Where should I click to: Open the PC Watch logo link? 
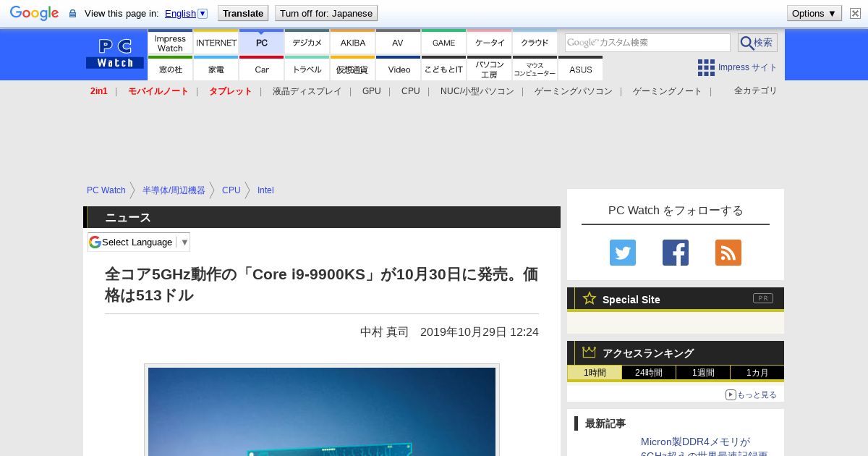point(115,54)
